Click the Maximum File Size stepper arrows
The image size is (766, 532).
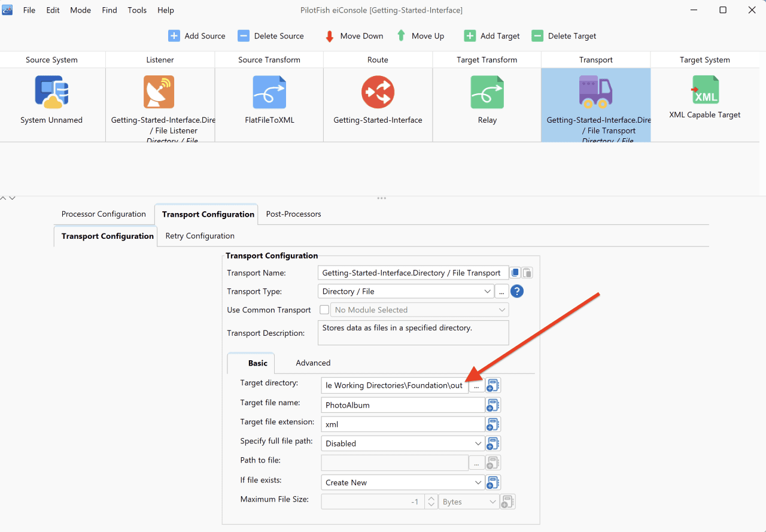[x=431, y=501]
